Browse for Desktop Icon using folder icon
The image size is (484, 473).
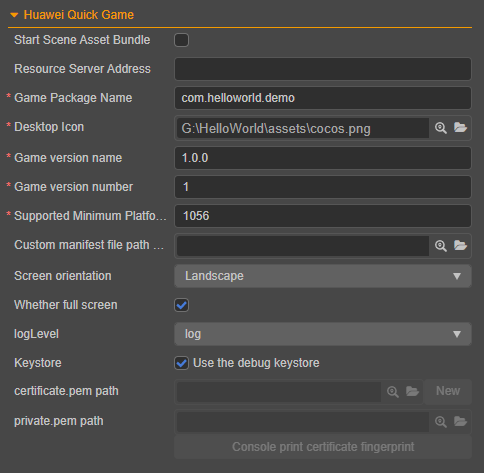click(x=460, y=127)
